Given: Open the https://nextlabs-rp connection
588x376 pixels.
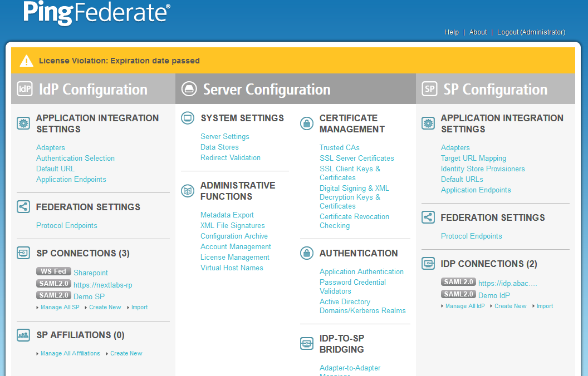Looking at the screenshot, I should 103,285.
